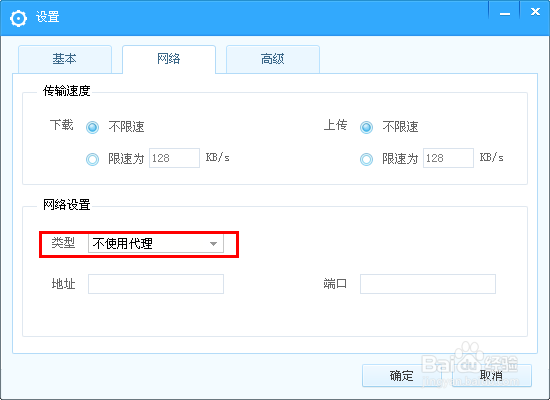Select 不限速 for upload speed
The image size is (550, 400).
(367, 127)
